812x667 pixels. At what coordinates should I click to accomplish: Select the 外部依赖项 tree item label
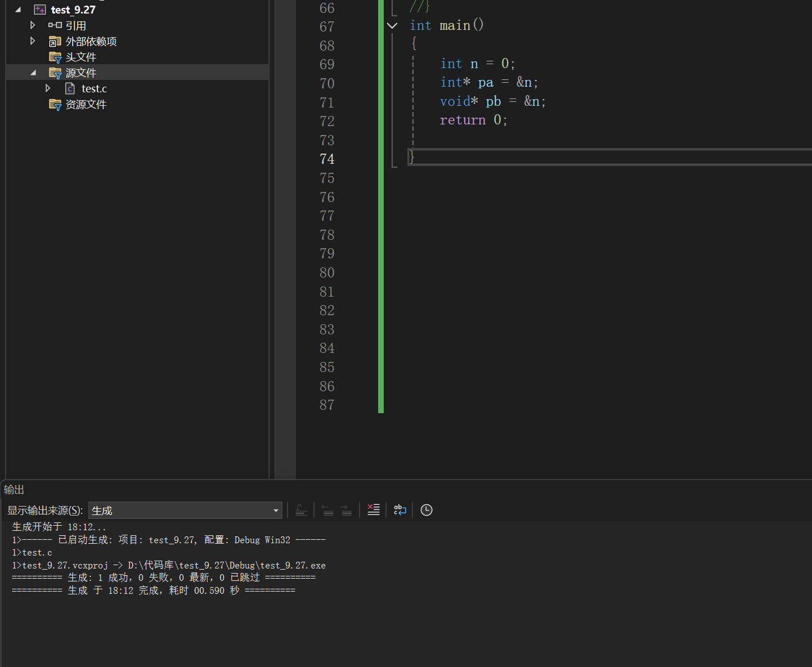pyautogui.click(x=91, y=42)
